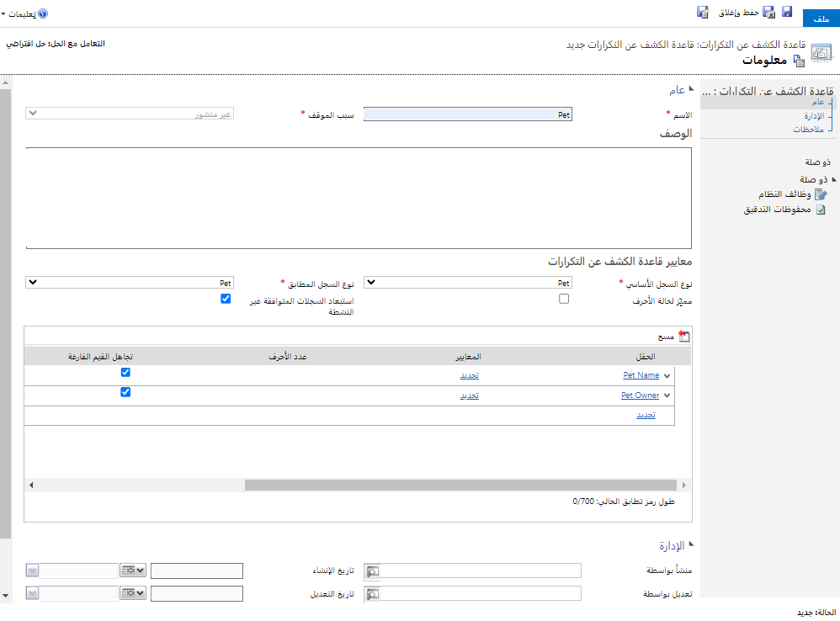Image resolution: width=840 pixels, height=621 pixels.
Task: Click the تاريخ الإنشاء date input
Action: [x=197, y=571]
